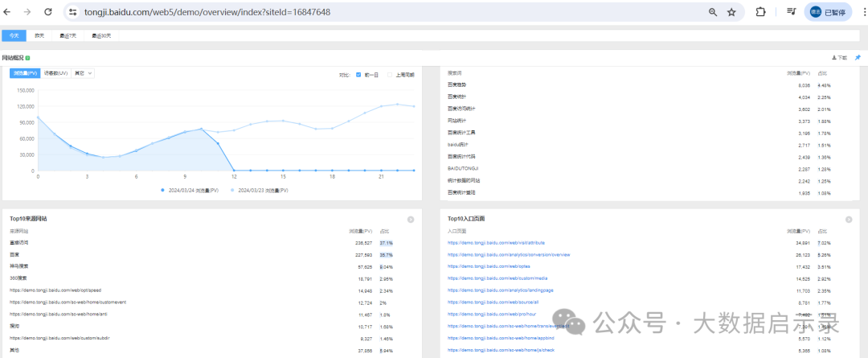Click the entry link ending /web/source/all

click(493, 302)
